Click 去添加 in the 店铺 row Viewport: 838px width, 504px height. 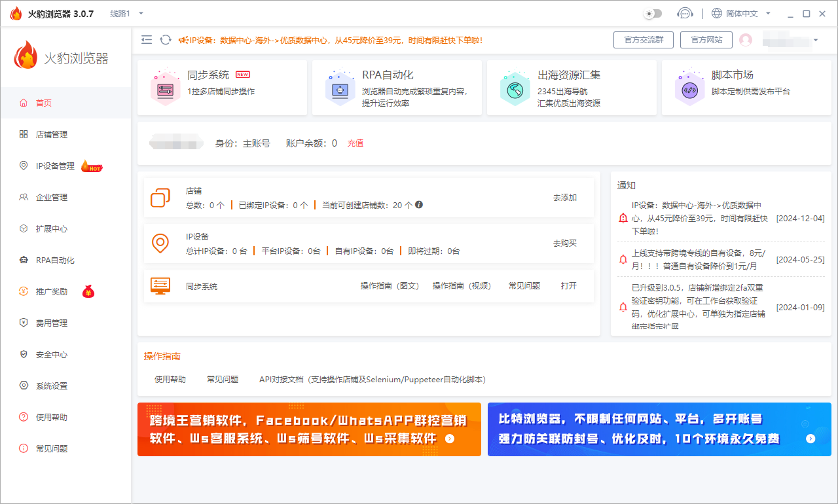click(x=565, y=198)
